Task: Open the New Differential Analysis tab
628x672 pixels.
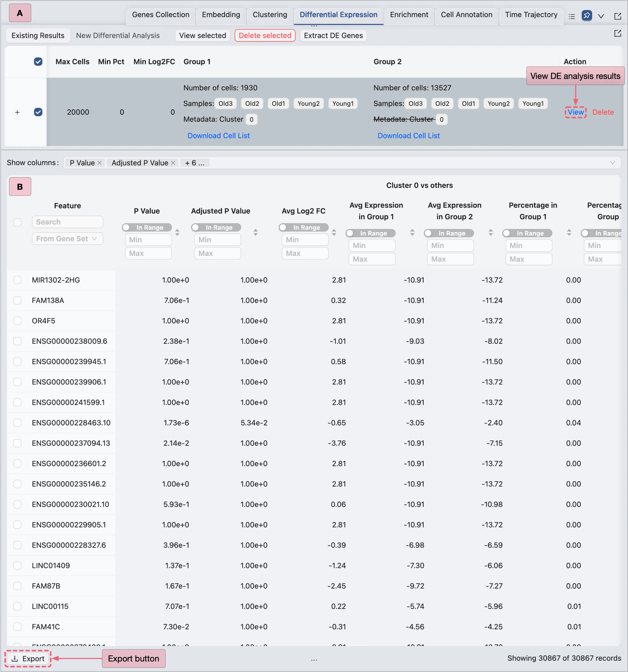Action: pos(118,36)
